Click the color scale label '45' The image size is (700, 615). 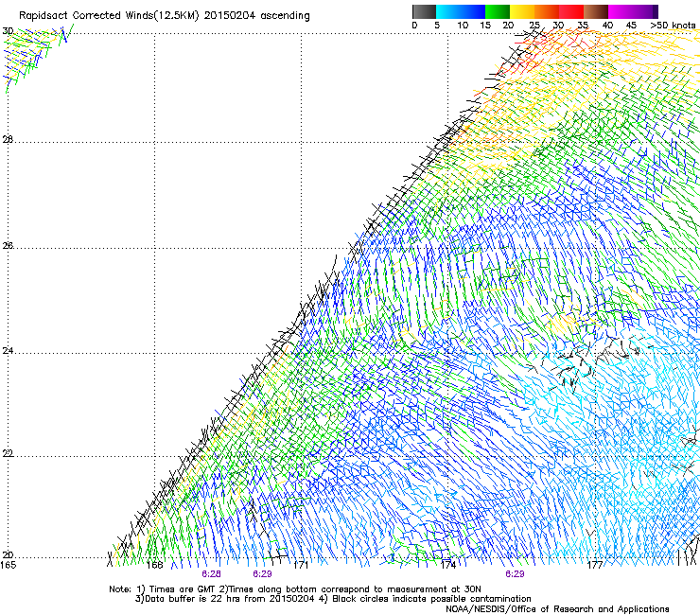coord(631,26)
